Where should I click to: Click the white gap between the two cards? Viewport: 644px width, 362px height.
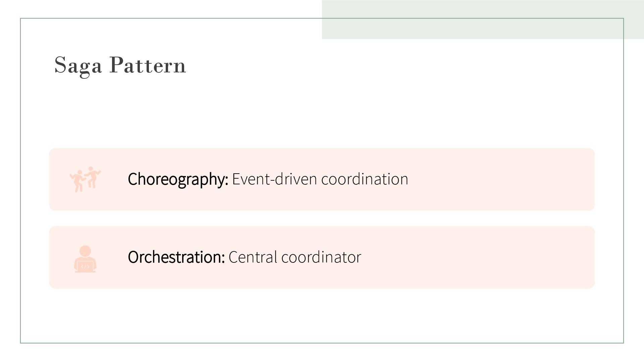(322, 219)
